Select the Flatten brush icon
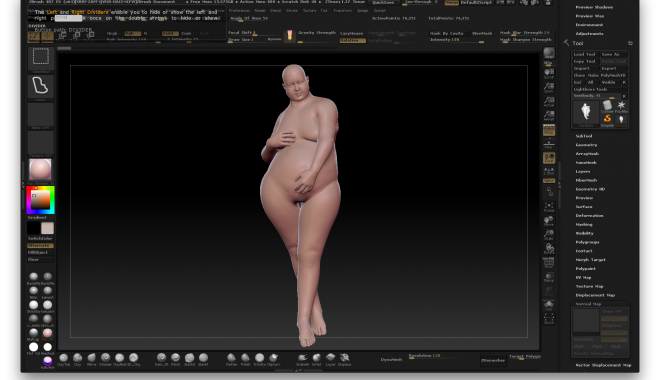 (x=232, y=359)
